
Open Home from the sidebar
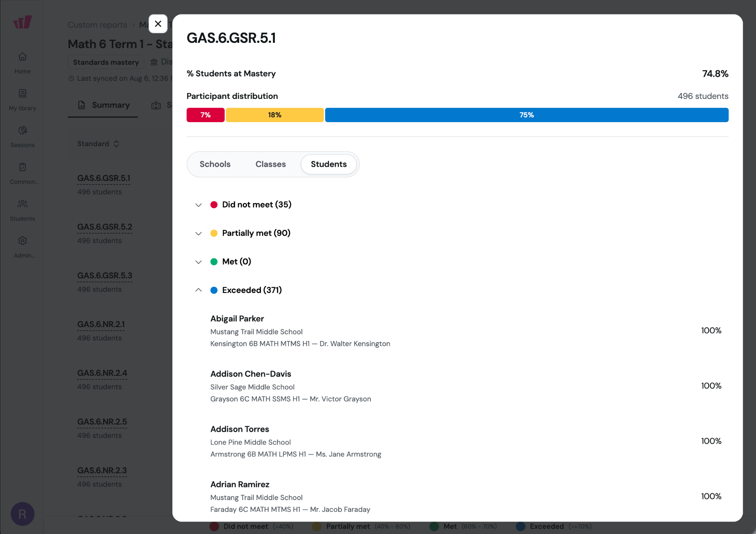point(23,63)
